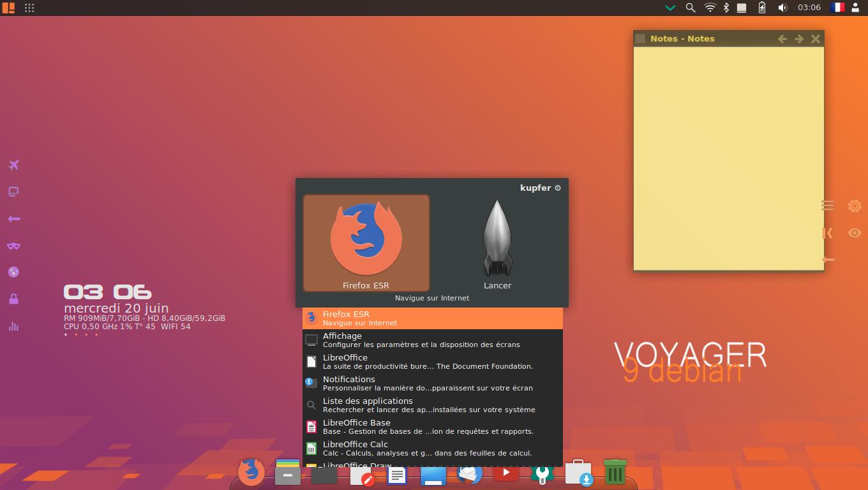This screenshot has height=490, width=868.
Task: Open the hamburger menu icon on right side
Action: [x=828, y=205]
